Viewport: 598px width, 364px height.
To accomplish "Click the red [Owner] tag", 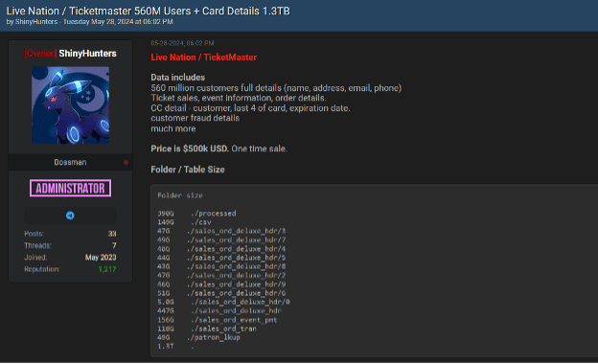I will [x=40, y=54].
